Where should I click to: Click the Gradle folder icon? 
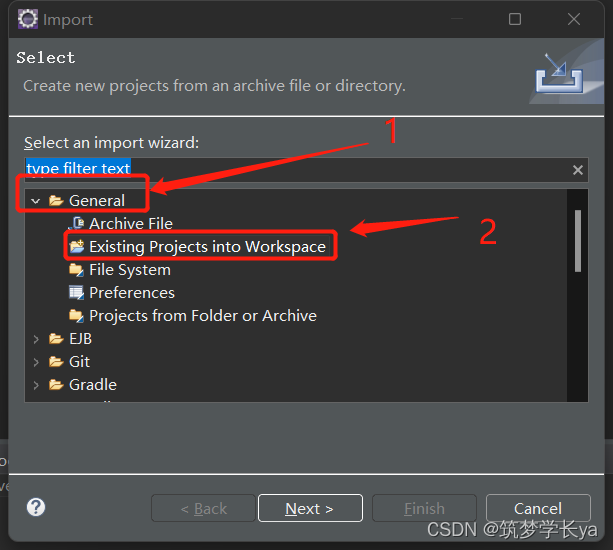[56, 385]
